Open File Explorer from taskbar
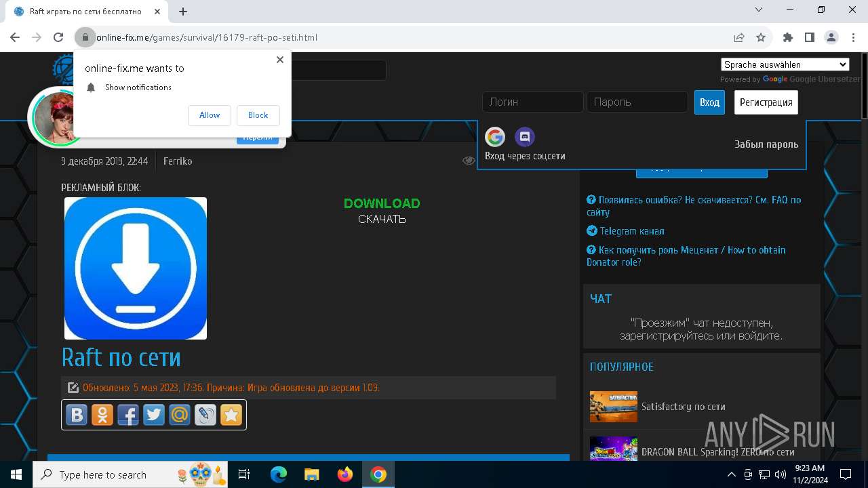Image resolution: width=868 pixels, height=488 pixels. [x=312, y=474]
